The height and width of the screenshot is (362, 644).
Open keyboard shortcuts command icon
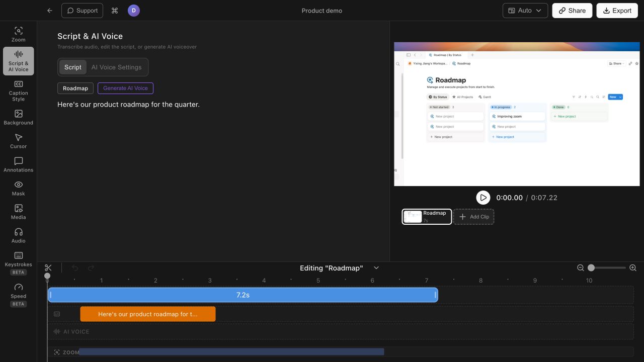(115, 11)
